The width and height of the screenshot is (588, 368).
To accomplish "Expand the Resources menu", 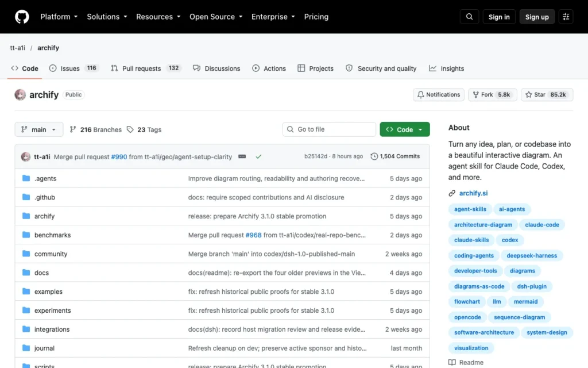I will coord(158,17).
